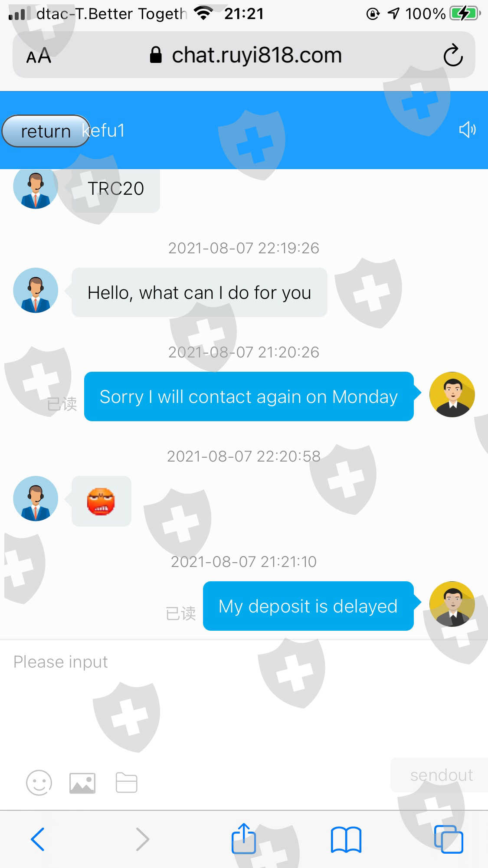Image resolution: width=488 pixels, height=868 pixels.
Task: Open the Safari bookmarks book icon
Action: [x=346, y=840]
